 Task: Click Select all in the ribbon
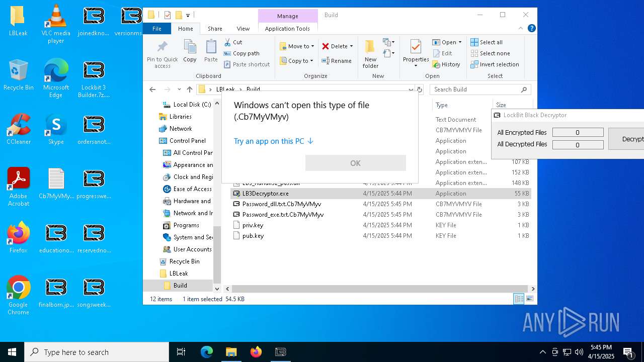(487, 42)
